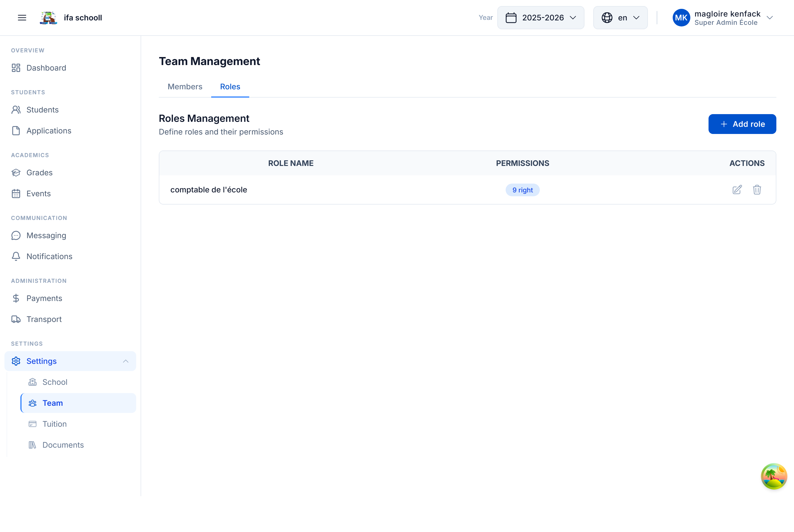
Task: Switch to the Members tab
Action: coord(185,87)
